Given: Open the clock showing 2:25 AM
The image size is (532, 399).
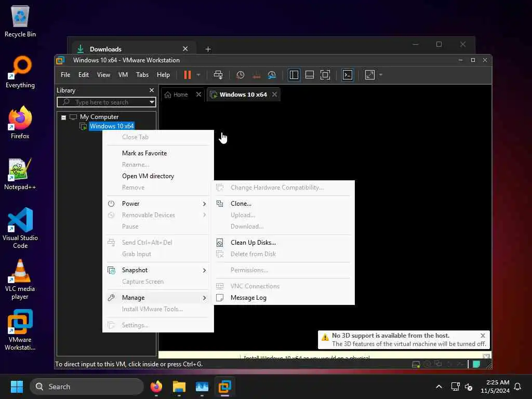Looking at the screenshot, I should click(x=495, y=387).
